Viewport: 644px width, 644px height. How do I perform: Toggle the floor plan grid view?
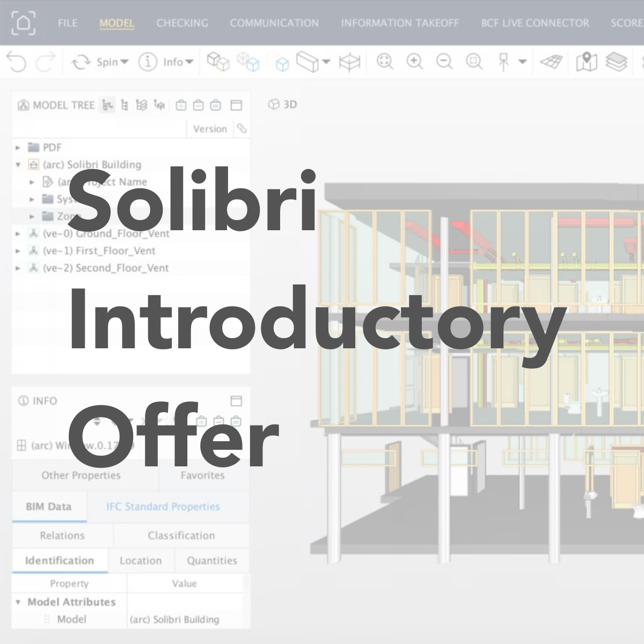pos(551,62)
